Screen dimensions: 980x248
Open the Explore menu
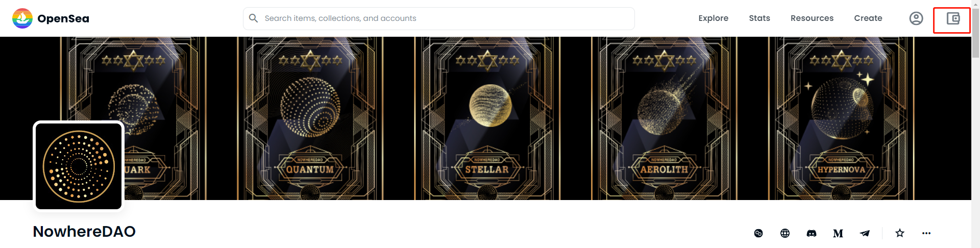713,18
